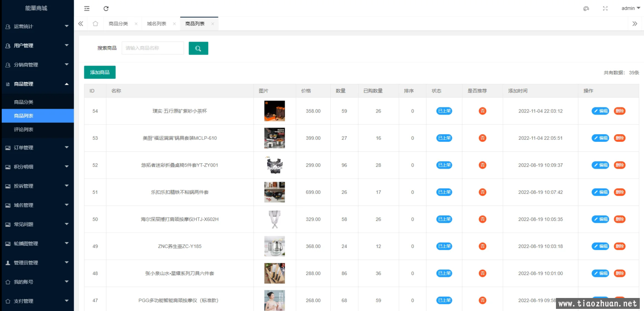Image resolution: width=644 pixels, height=311 pixels.
Task: Toggle the sidebar collapse icon
Action: point(87,8)
